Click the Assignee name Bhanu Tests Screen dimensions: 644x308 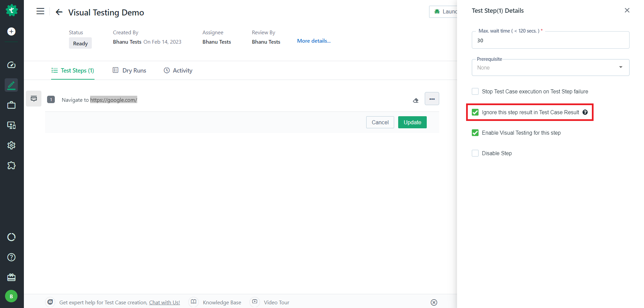(x=217, y=42)
